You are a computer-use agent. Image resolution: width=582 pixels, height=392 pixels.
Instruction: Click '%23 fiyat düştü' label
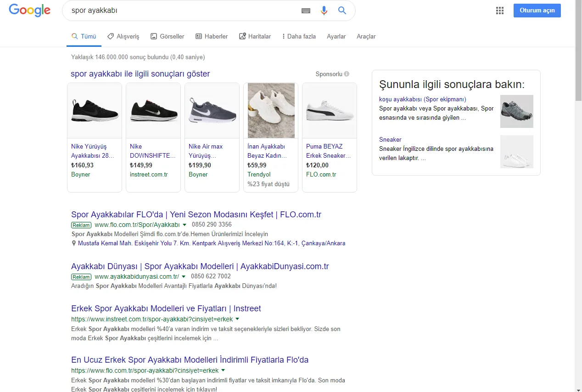(x=269, y=184)
